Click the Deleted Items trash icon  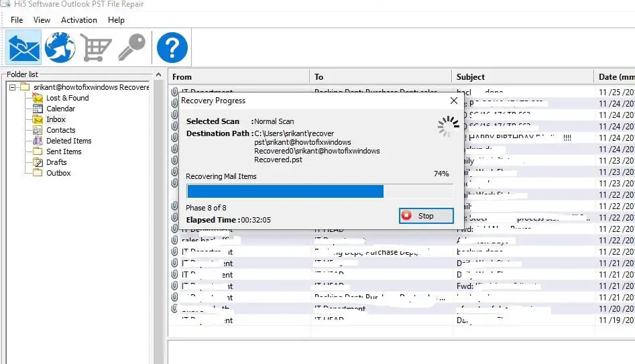point(38,141)
